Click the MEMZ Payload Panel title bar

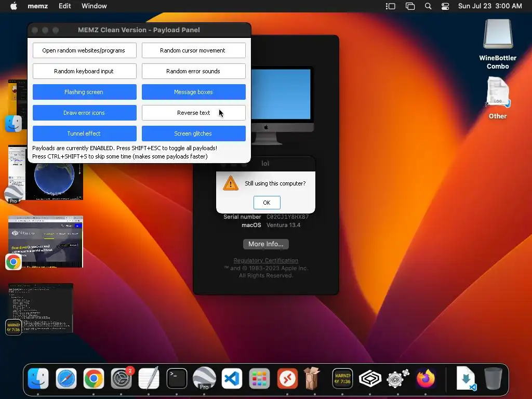click(139, 30)
